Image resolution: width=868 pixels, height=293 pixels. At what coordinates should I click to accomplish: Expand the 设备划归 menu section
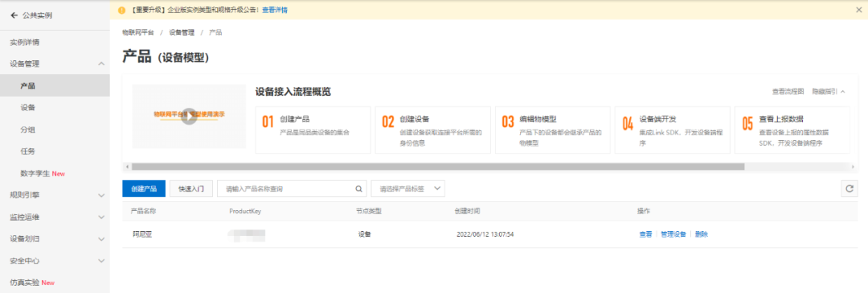tap(101, 239)
